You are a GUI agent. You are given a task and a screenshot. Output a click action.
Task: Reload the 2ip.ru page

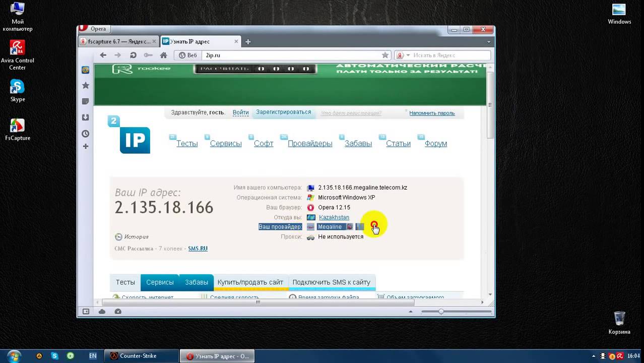click(133, 55)
